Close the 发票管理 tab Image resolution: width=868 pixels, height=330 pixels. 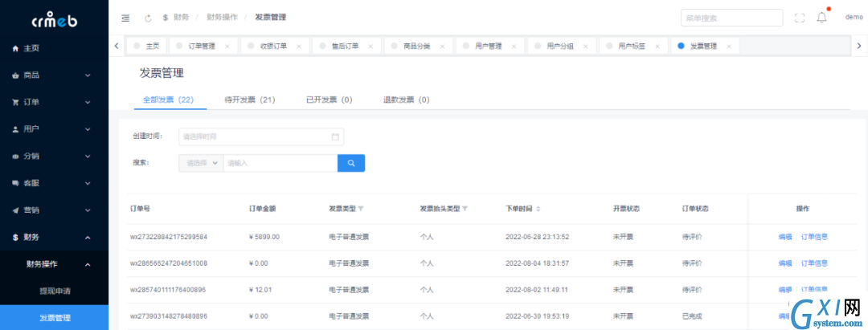(x=729, y=47)
